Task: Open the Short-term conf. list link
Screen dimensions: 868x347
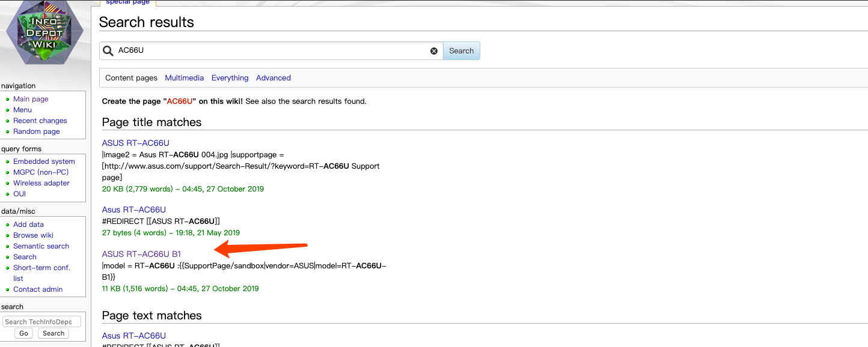Action: tap(41, 273)
